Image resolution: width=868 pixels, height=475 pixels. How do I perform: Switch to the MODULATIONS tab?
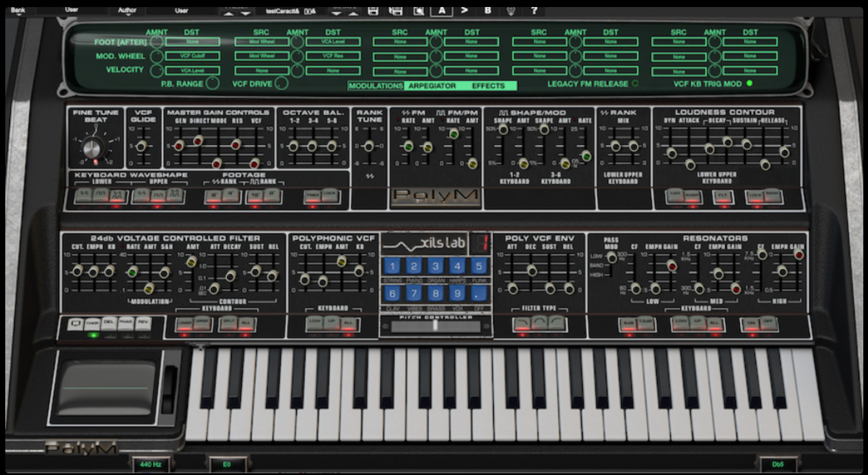376,86
